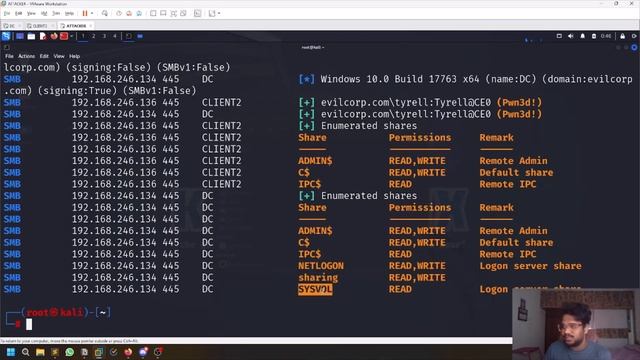Switch to Kali workspace 3
The height and width of the screenshot is (360, 640).
(104, 36)
